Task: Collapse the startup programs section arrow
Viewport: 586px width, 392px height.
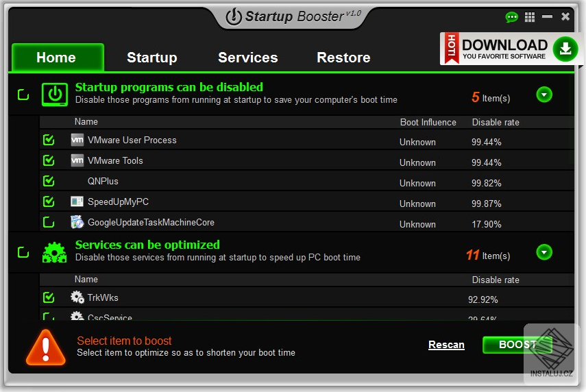Action: coord(544,95)
